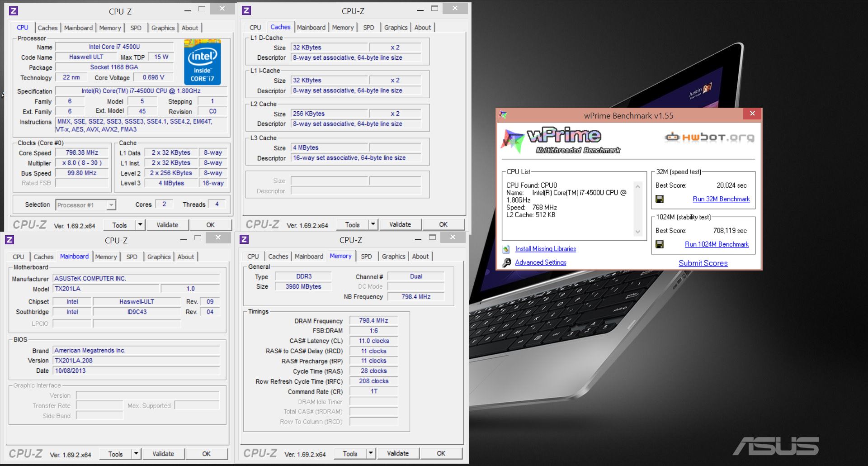868x466 pixels.
Task: Open the Graphics tab in Memory window
Action: pos(393,256)
